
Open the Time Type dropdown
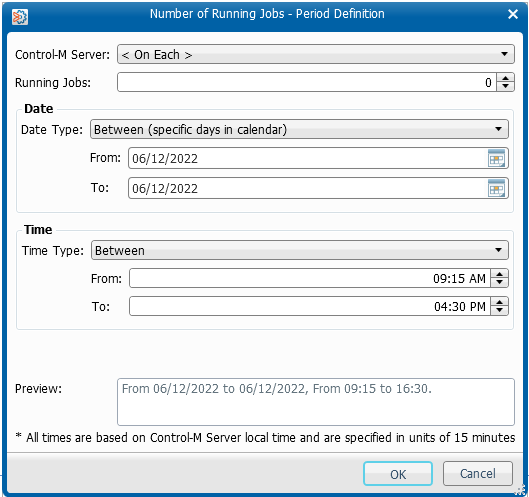coord(300,250)
